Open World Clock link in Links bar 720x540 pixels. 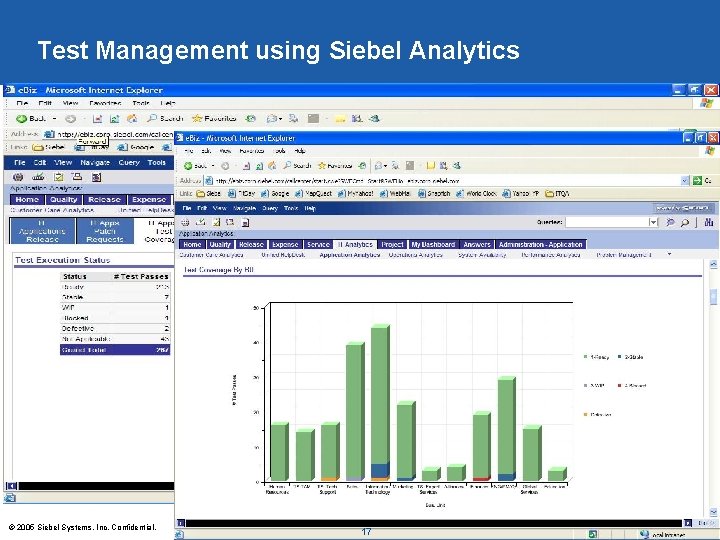click(476, 194)
